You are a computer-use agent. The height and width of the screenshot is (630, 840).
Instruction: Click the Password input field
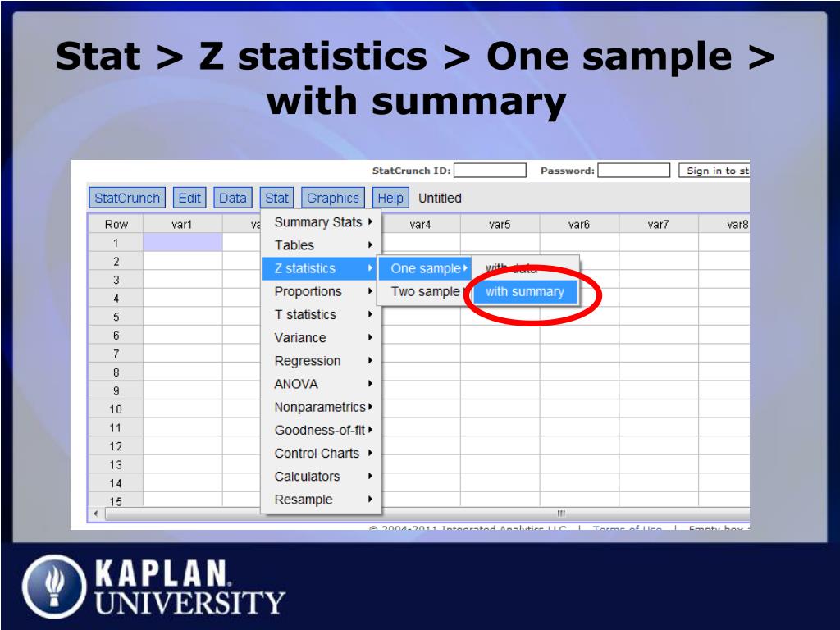634,171
